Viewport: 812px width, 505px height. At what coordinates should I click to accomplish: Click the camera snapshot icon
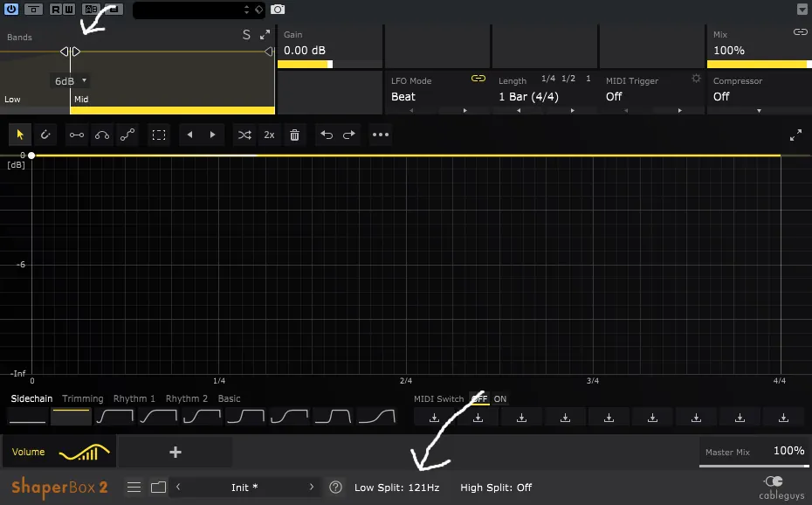point(278,10)
